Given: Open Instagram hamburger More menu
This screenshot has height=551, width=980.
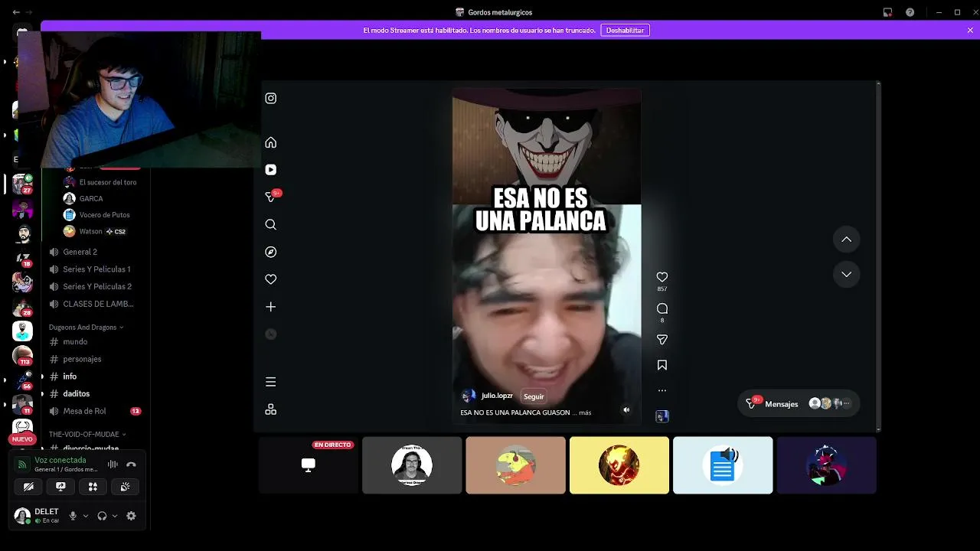Looking at the screenshot, I should (x=270, y=382).
